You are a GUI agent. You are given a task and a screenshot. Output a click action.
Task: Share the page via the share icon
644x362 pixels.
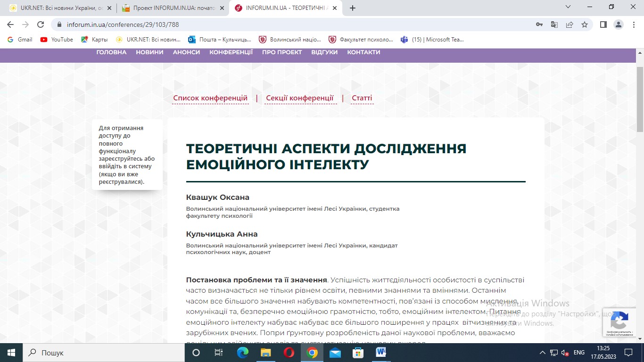(x=570, y=24)
